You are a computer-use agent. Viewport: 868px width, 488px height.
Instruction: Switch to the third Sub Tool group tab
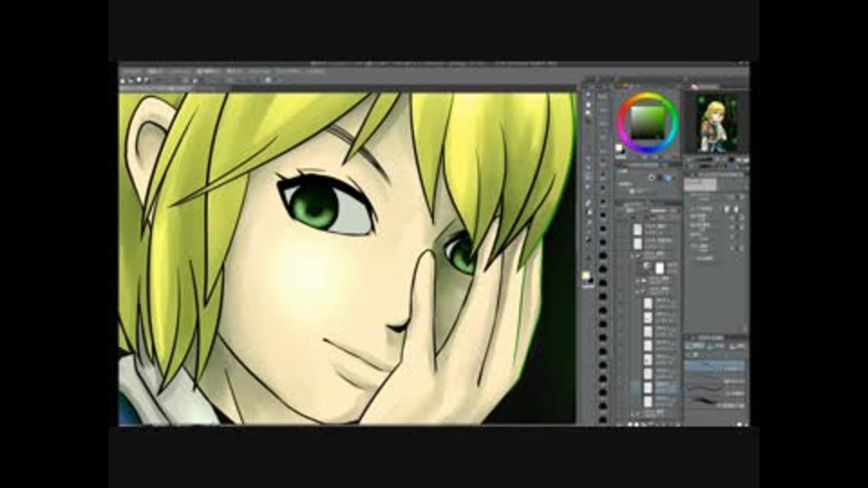click(x=738, y=346)
